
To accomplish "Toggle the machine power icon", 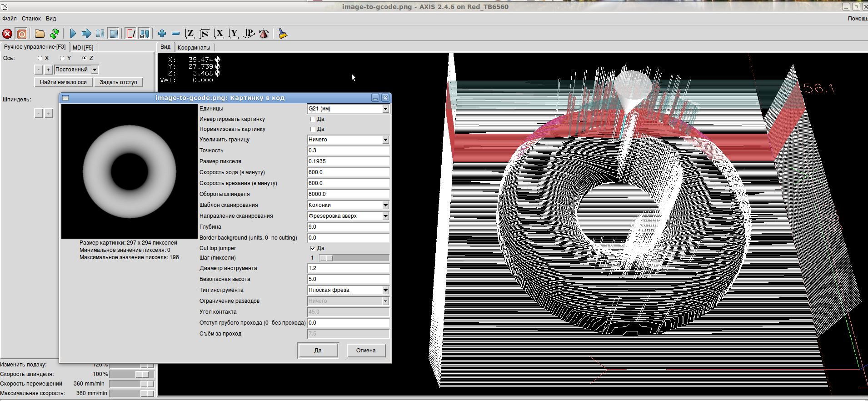I will pyautogui.click(x=21, y=34).
